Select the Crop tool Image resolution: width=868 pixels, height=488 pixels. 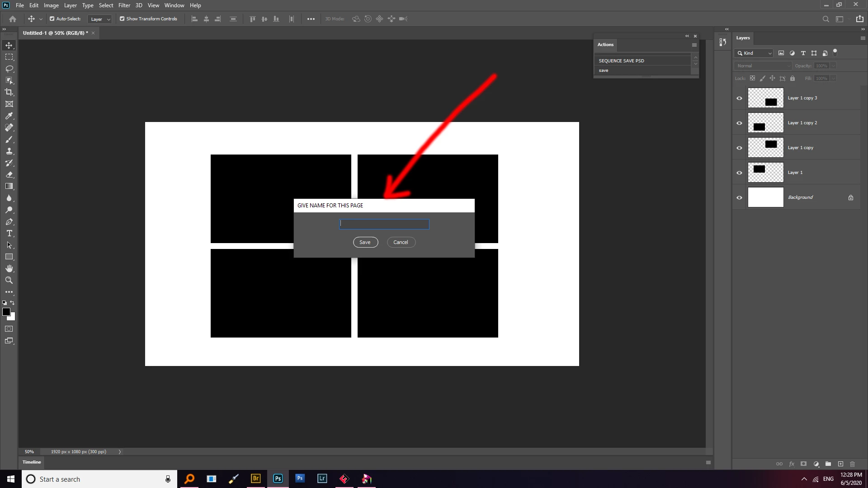point(9,92)
